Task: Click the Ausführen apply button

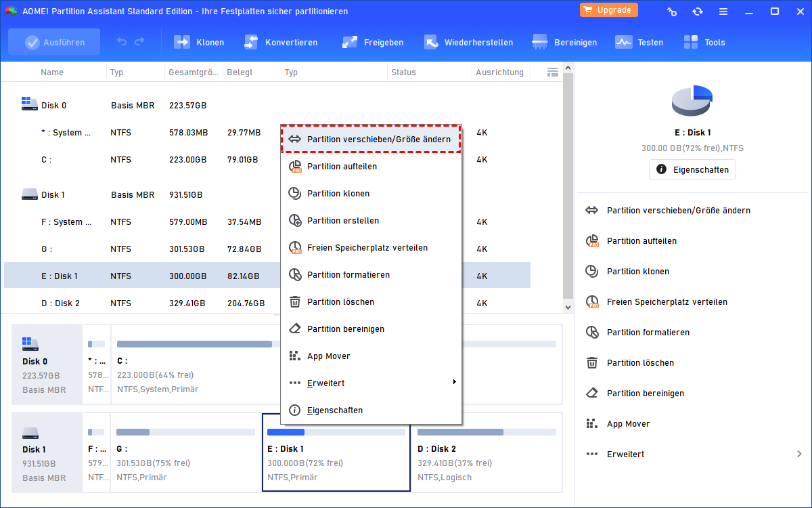Action: pyautogui.click(x=54, y=42)
